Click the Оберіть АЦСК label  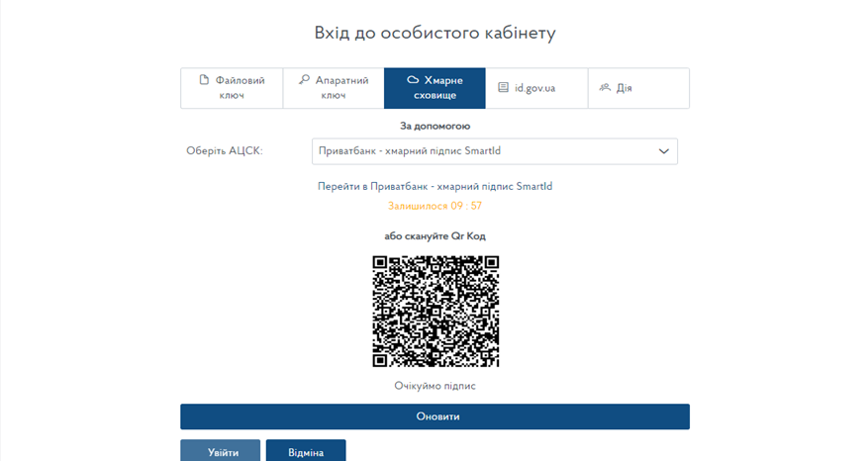tap(225, 151)
